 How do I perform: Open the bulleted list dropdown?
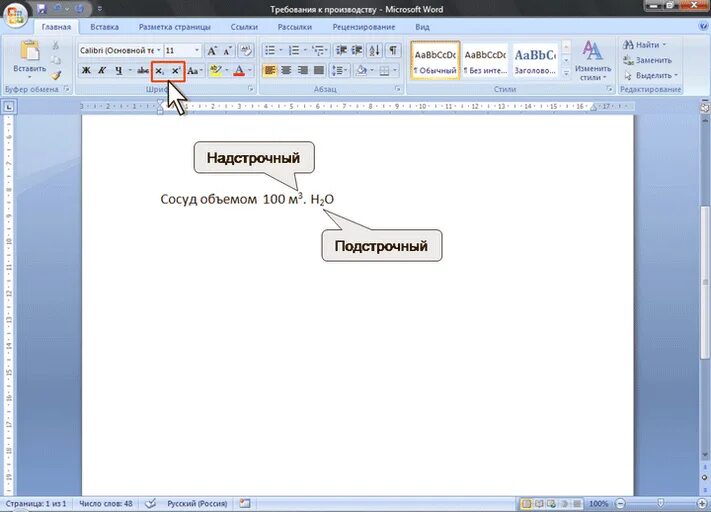tap(281, 50)
